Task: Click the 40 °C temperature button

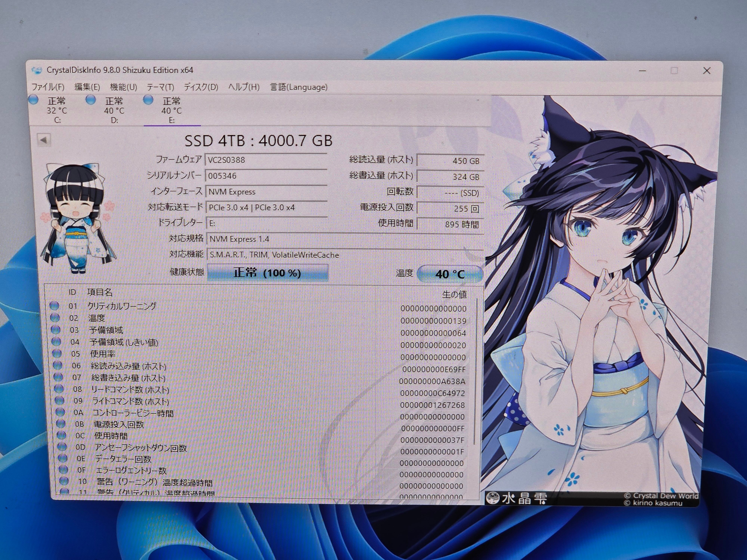Action: (x=450, y=274)
